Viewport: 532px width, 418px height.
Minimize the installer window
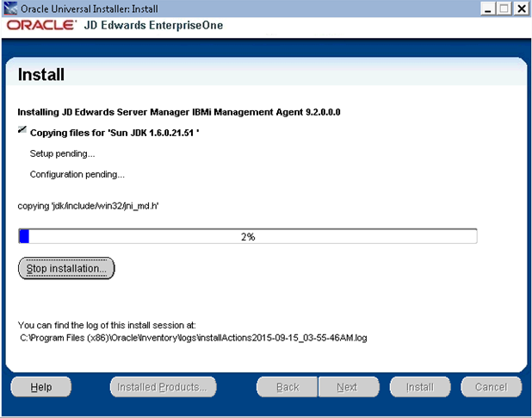click(x=488, y=9)
